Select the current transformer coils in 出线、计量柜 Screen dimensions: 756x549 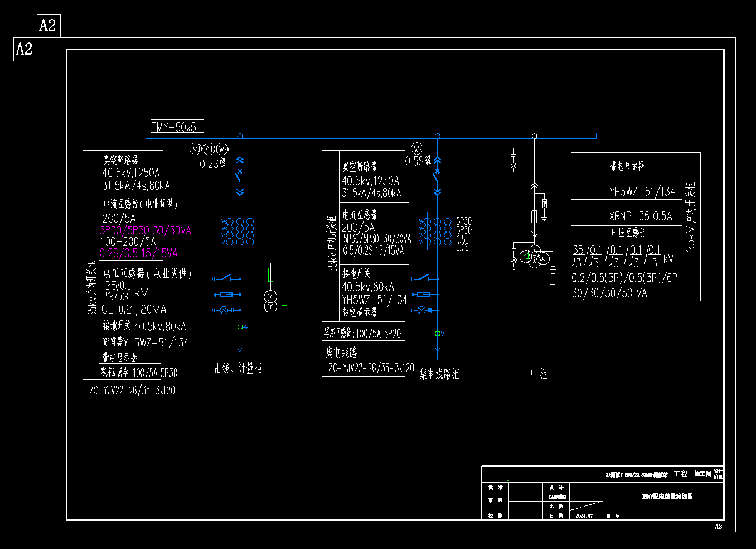(x=239, y=230)
